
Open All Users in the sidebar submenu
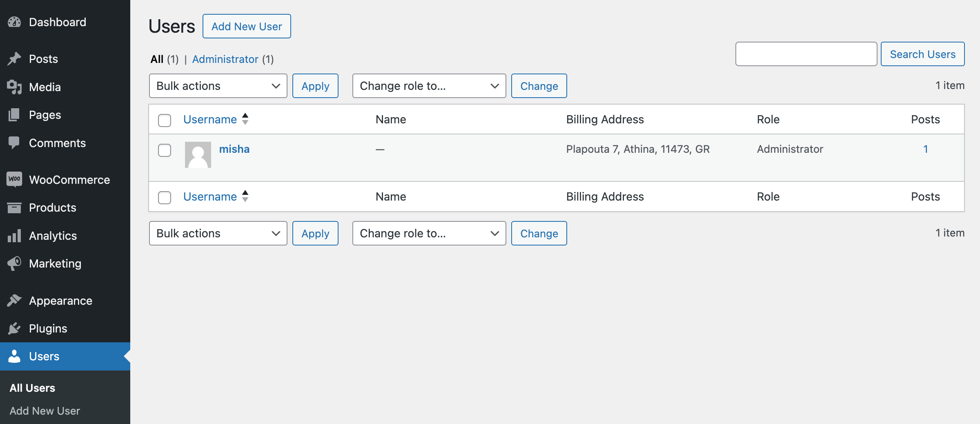[32, 387]
